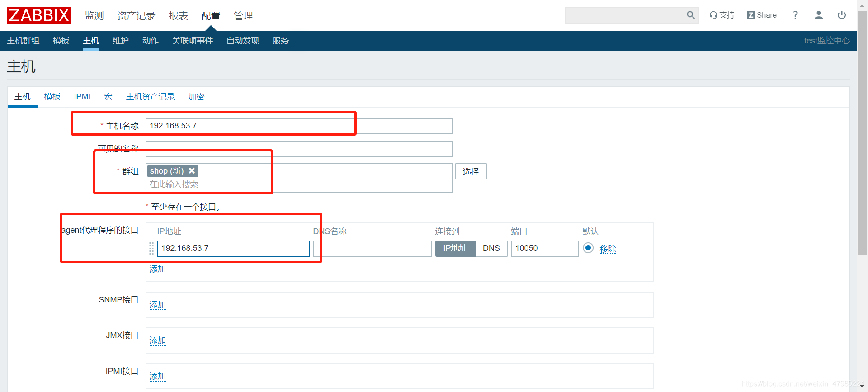Open the support link with headset icon
Viewport: 868px width, 392px height.
click(x=722, y=15)
